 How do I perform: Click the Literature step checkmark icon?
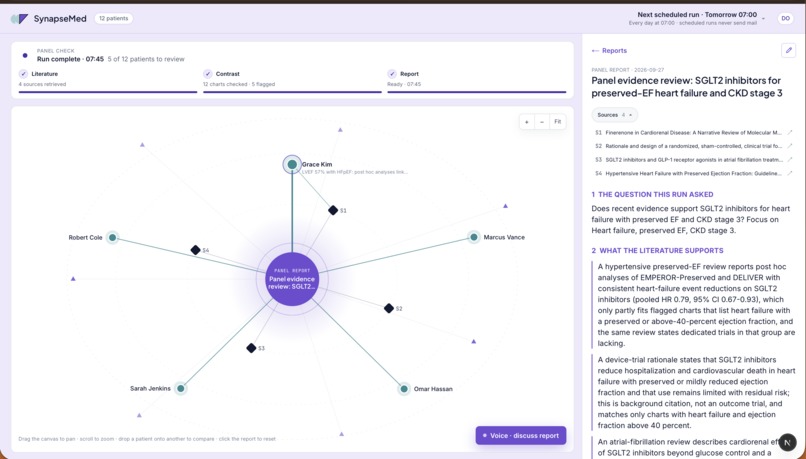tap(23, 74)
